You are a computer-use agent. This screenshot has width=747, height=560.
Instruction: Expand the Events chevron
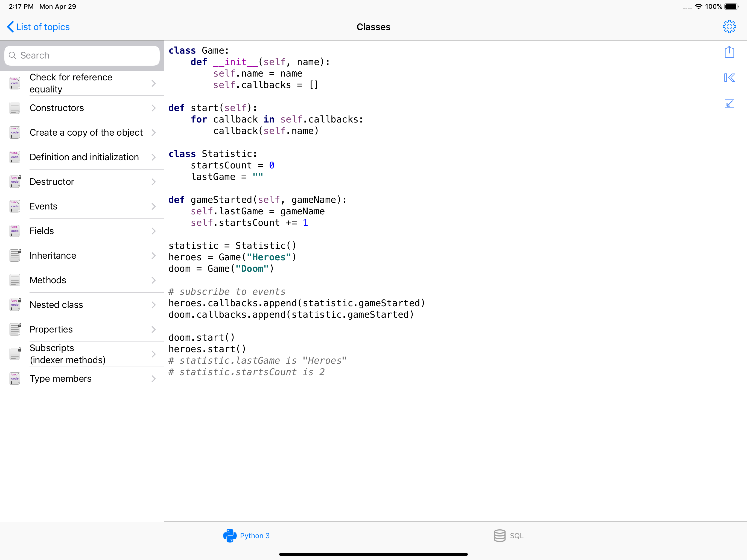pos(154,206)
